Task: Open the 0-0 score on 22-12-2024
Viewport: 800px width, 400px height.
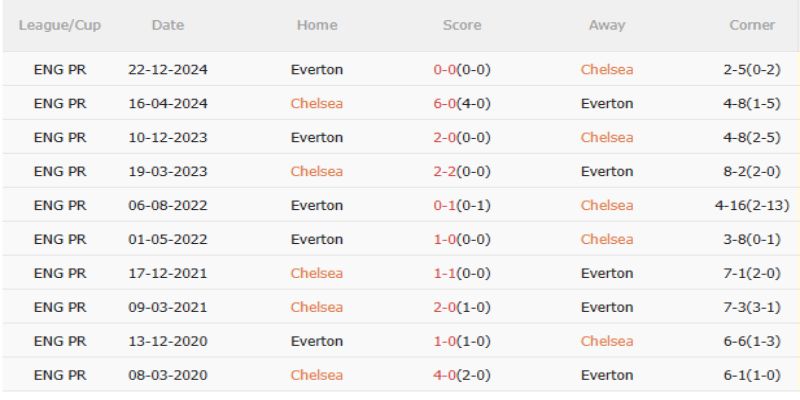Action: click(444, 70)
